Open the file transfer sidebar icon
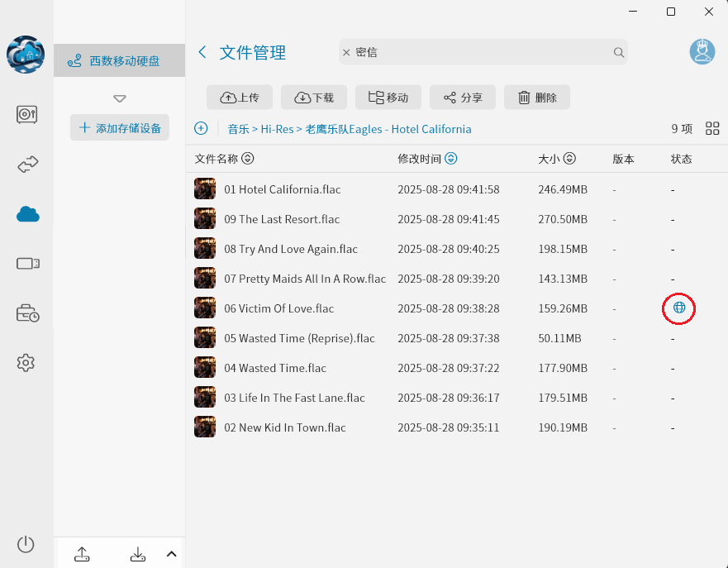Image resolution: width=728 pixels, height=568 pixels. 26,164
